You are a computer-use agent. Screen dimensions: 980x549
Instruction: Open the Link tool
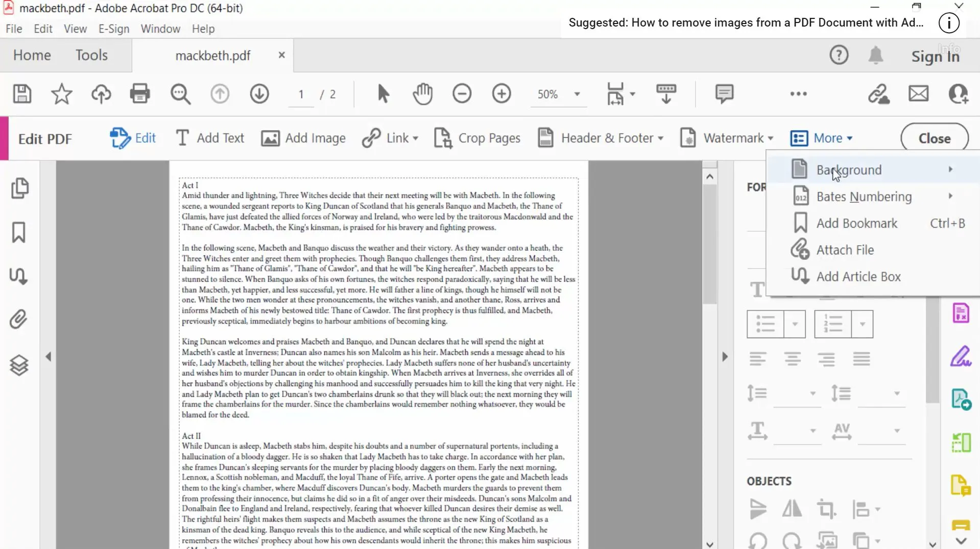(x=390, y=137)
